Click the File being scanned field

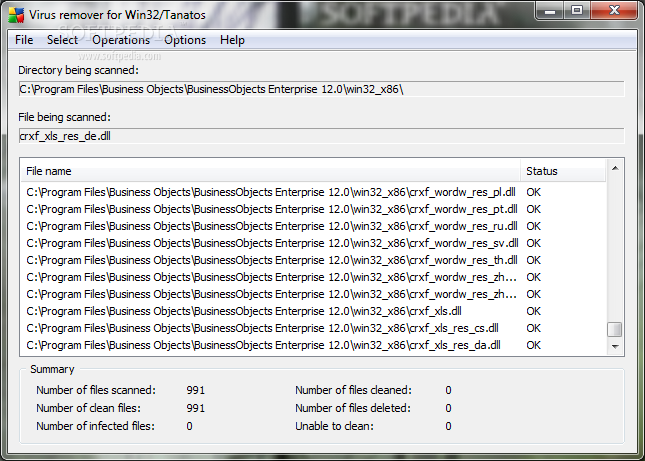click(322, 136)
